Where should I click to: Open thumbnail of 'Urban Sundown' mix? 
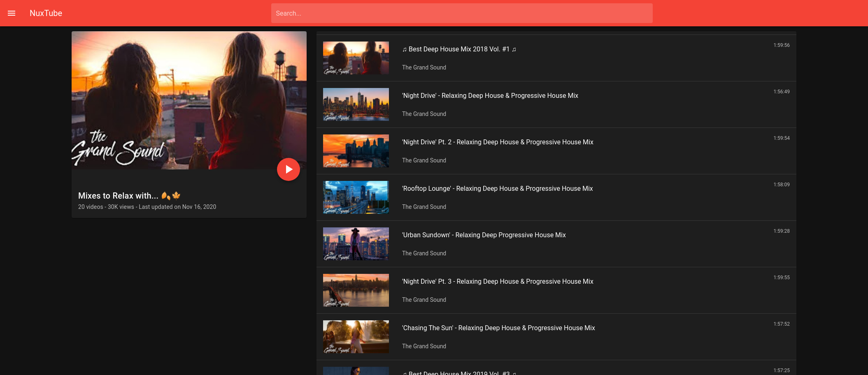[x=356, y=244]
